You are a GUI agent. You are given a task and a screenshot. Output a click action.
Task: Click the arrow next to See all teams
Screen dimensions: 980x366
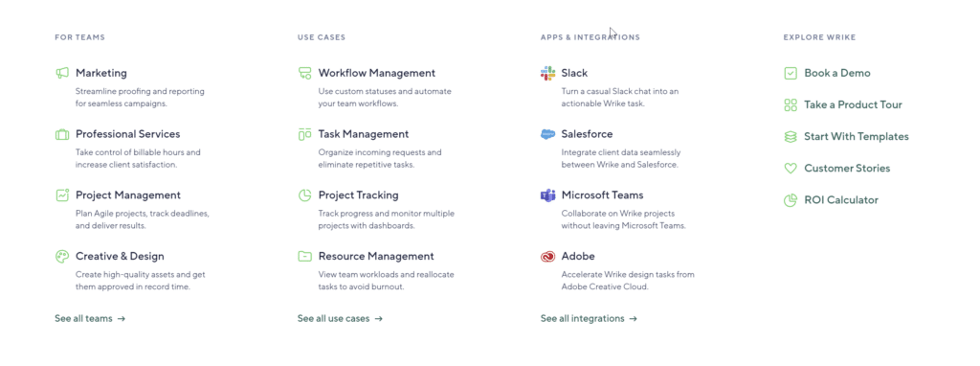point(122,319)
